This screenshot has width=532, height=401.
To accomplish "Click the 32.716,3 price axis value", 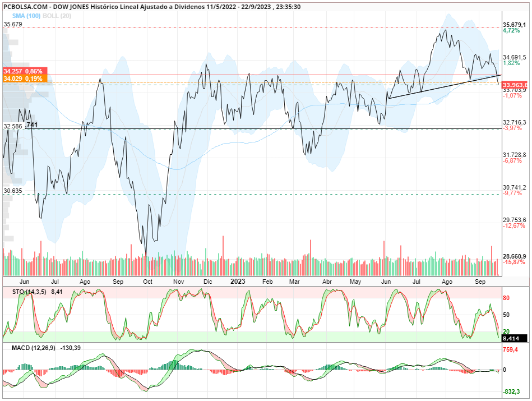I will click(515, 122).
